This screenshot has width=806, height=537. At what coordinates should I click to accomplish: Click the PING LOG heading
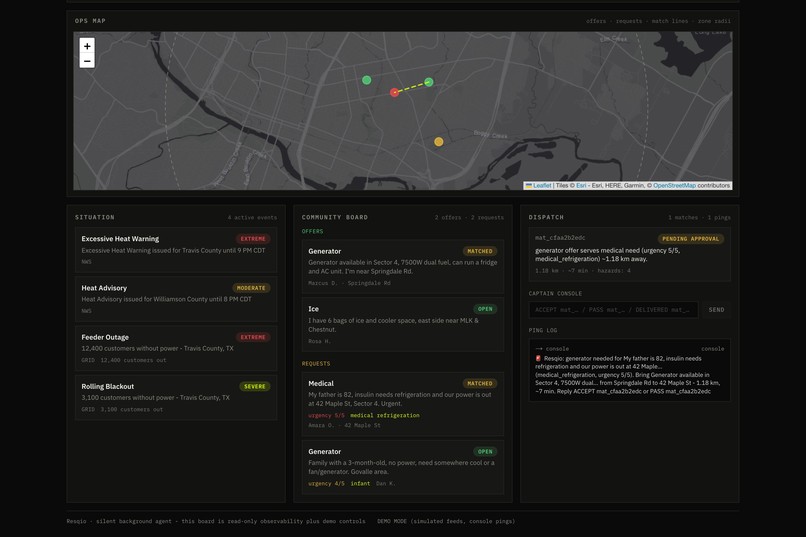(543, 330)
